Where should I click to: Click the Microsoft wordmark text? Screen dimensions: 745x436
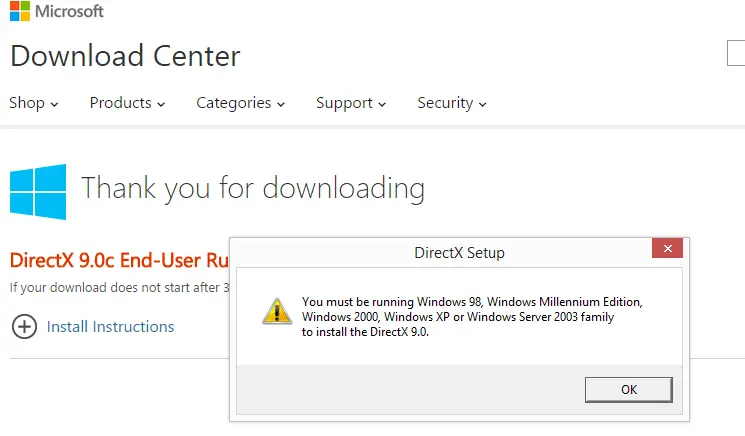click(71, 13)
